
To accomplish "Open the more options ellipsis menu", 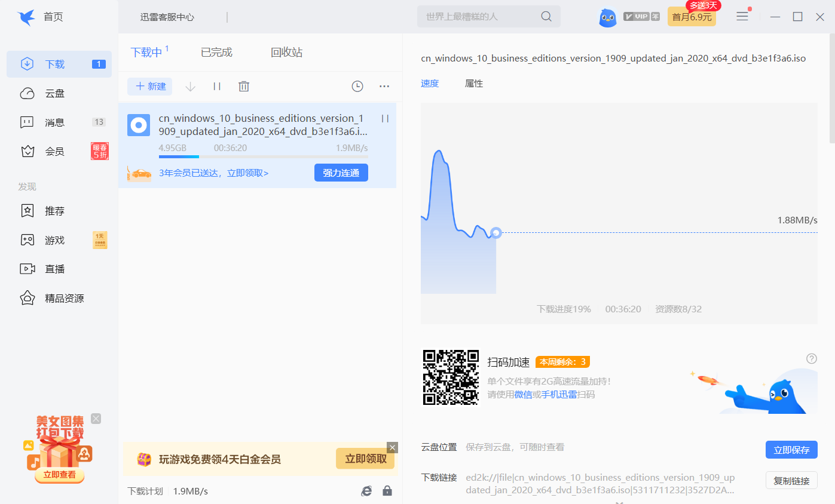I will [x=384, y=87].
